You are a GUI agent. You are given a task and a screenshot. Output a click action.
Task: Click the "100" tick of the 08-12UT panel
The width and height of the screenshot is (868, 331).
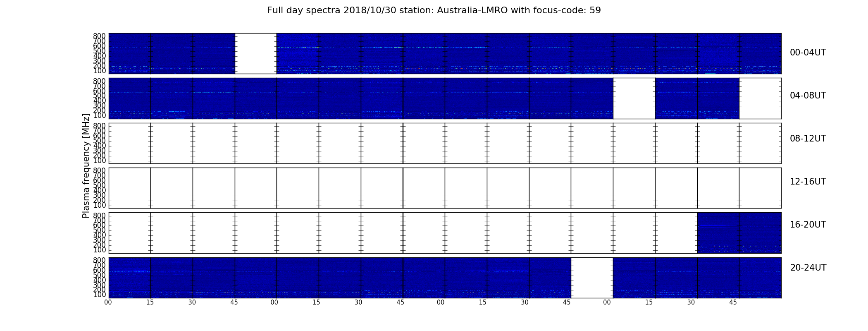click(x=100, y=161)
